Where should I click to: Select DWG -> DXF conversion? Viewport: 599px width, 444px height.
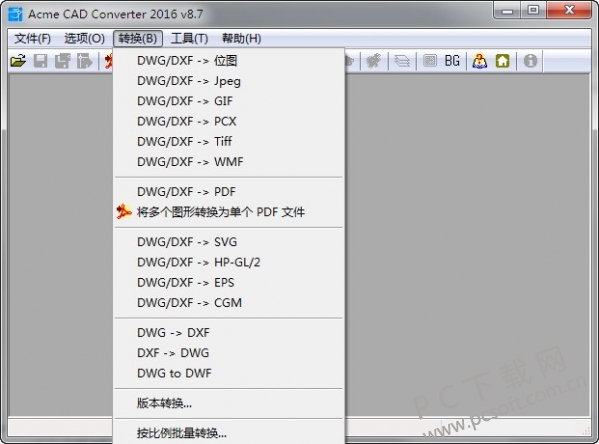229,333
